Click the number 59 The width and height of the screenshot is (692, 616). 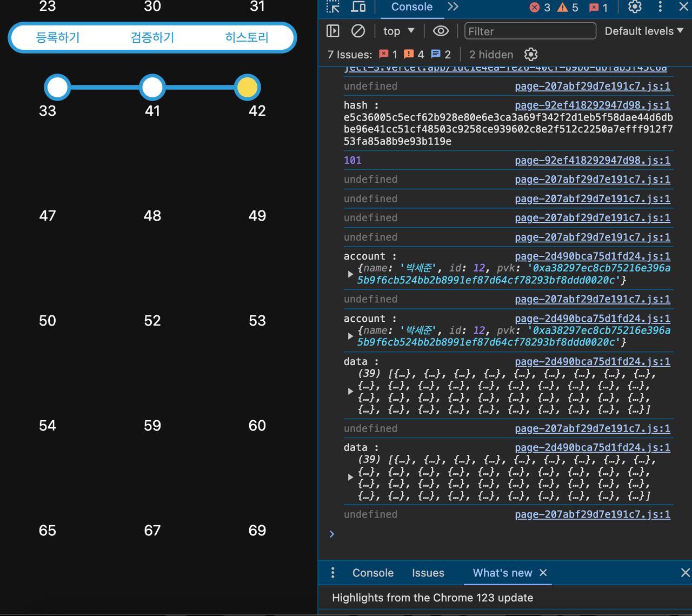point(152,426)
